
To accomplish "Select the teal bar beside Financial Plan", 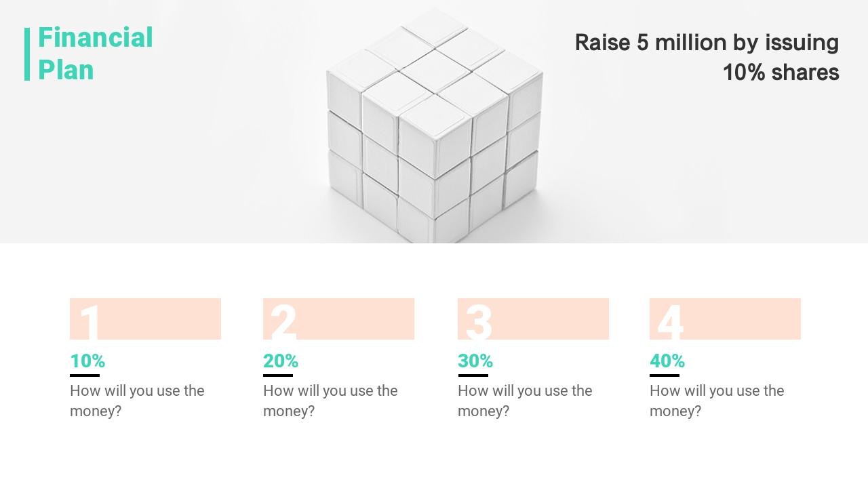I will [x=27, y=54].
